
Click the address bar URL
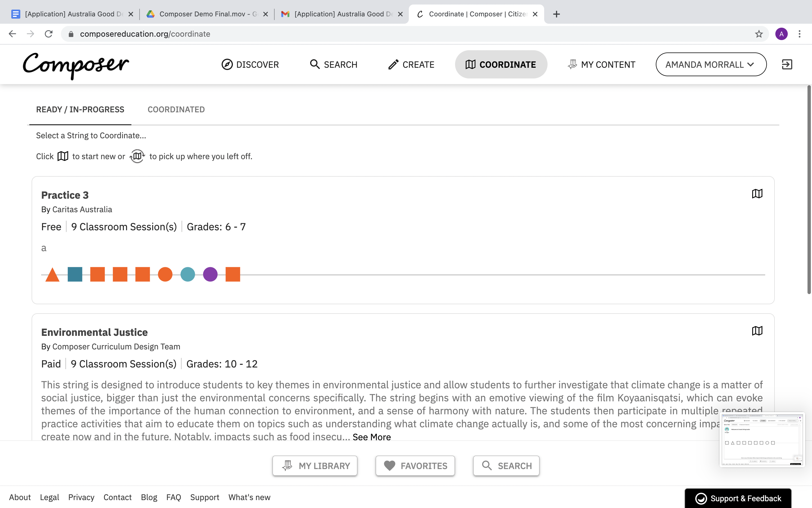[x=145, y=34]
